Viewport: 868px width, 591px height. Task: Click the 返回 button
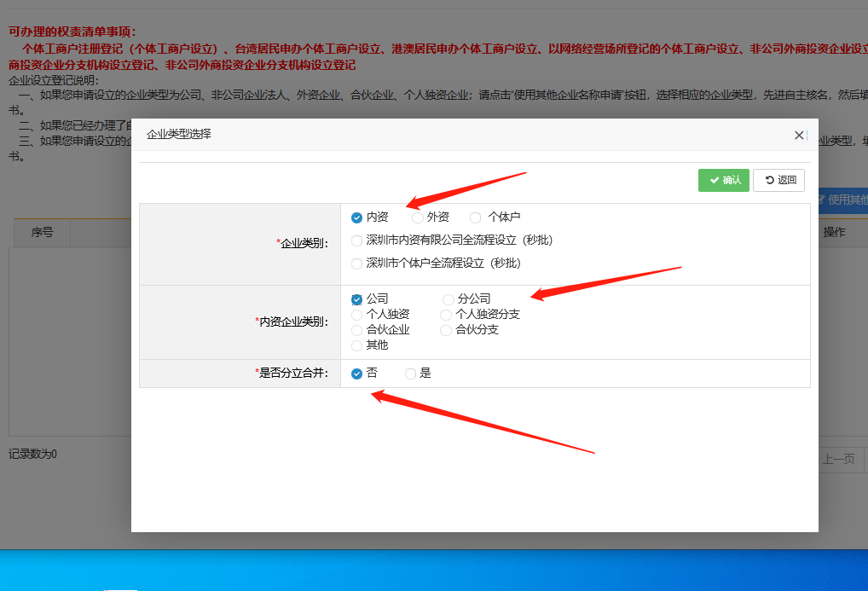778,180
